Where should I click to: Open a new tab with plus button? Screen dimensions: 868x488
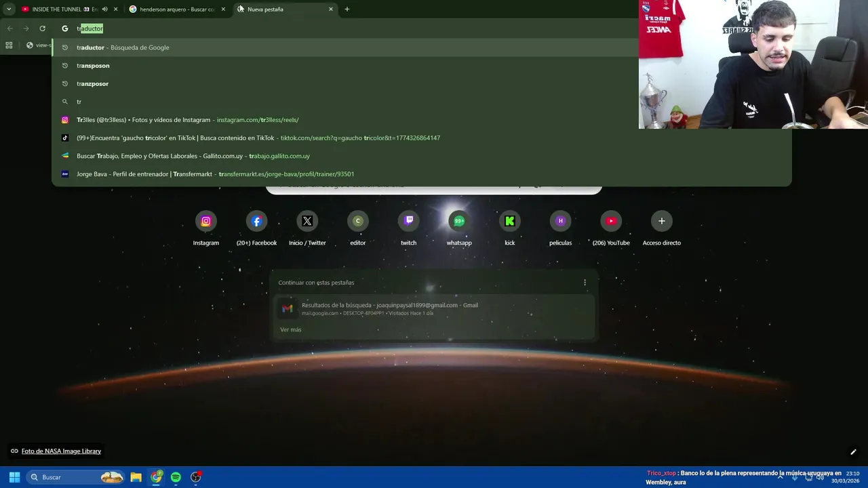347,9
